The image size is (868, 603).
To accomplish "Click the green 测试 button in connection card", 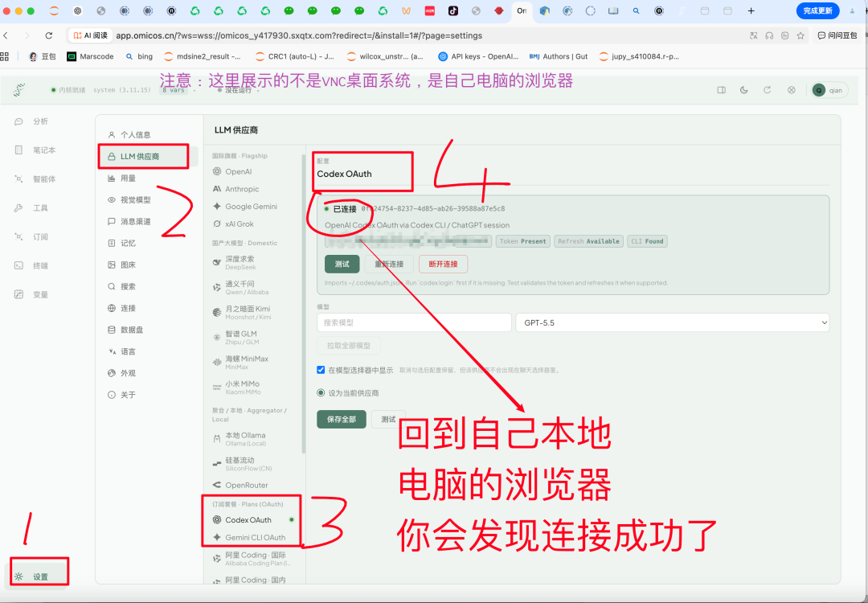I will click(x=342, y=265).
